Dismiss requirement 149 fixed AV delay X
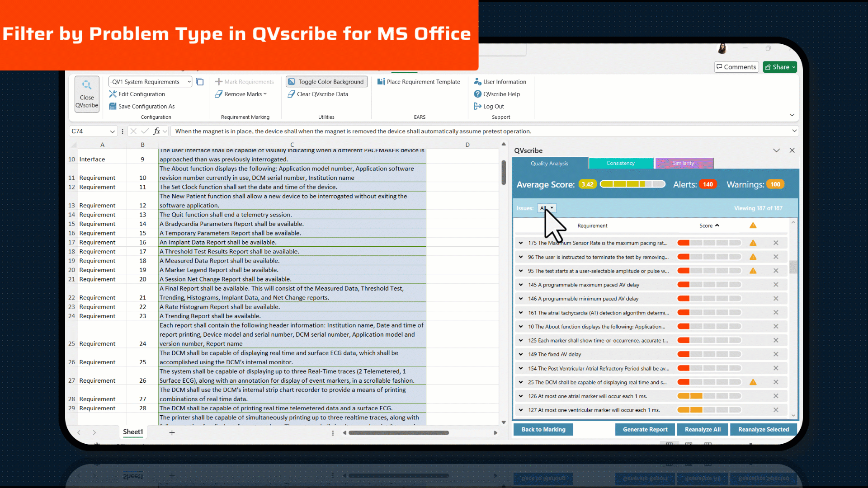Image resolution: width=868 pixels, height=488 pixels. click(x=776, y=354)
